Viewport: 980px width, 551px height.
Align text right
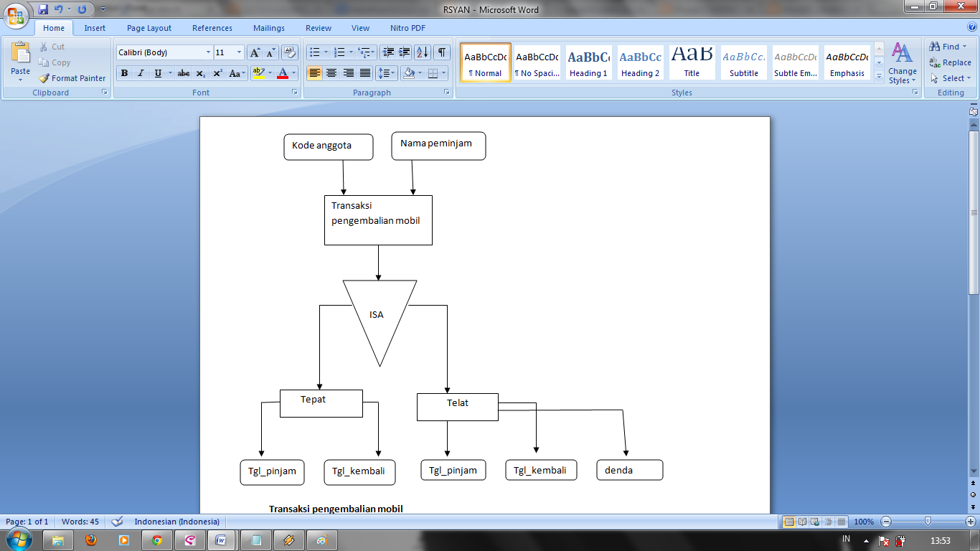pyautogui.click(x=348, y=73)
